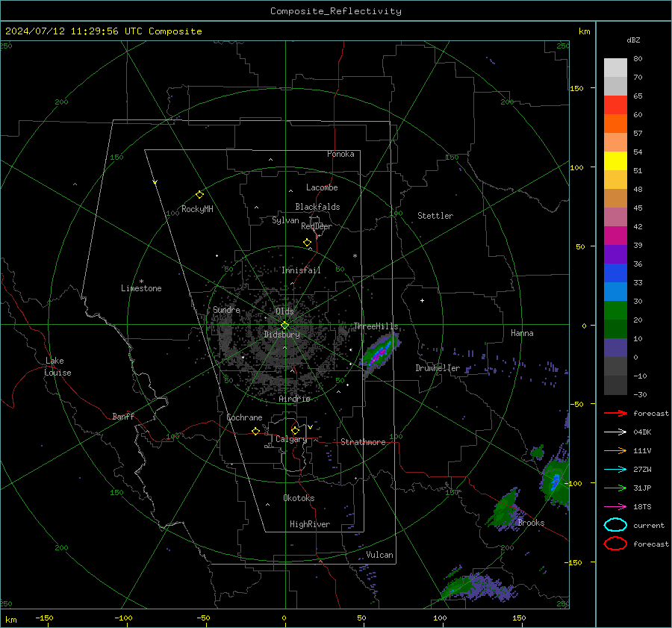Click the Stettler label
This screenshot has width=672, height=628.
click(435, 216)
